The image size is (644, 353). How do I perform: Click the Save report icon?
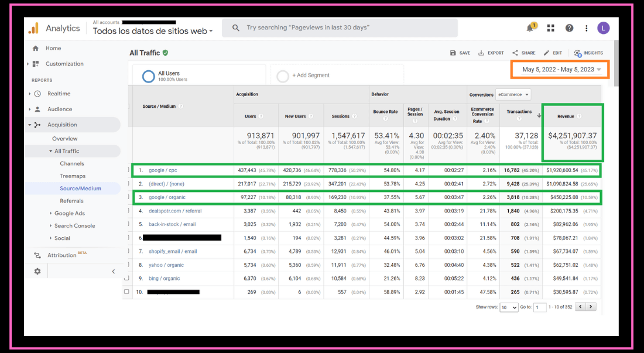pyautogui.click(x=453, y=53)
